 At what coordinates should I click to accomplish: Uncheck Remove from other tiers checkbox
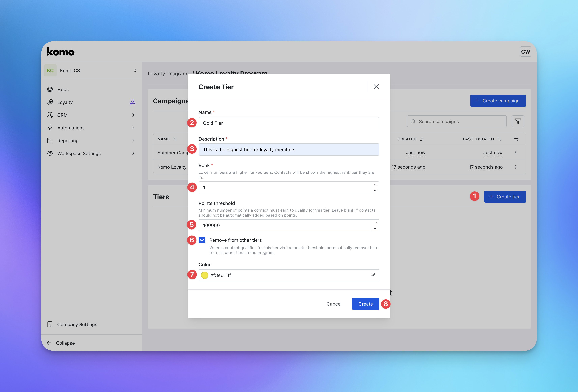pyautogui.click(x=202, y=240)
